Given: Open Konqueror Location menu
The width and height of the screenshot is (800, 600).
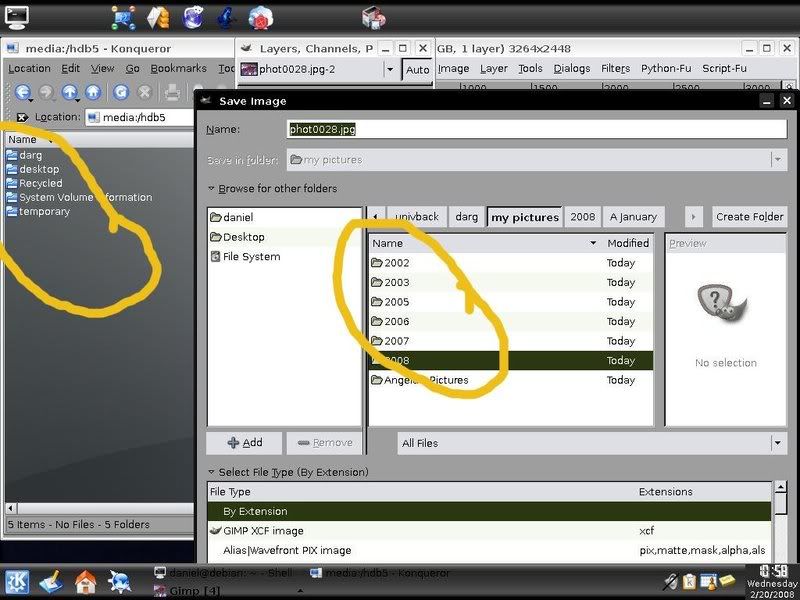Looking at the screenshot, I should pyautogui.click(x=29, y=68).
